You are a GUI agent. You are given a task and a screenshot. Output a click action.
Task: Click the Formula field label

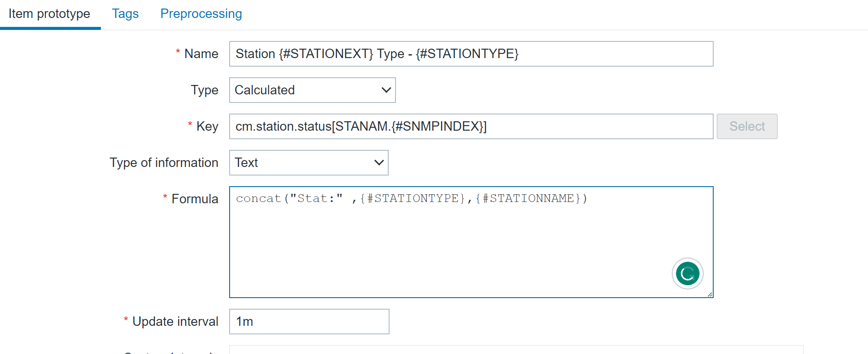195,199
